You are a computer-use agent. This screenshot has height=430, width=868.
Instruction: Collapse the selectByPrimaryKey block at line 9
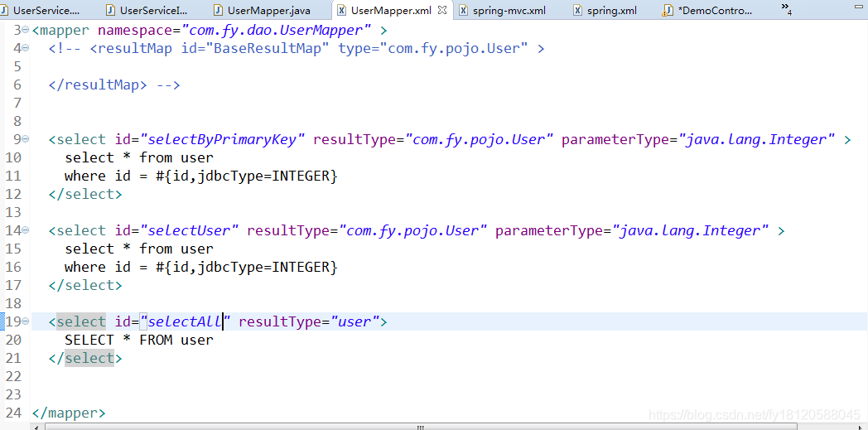(x=26, y=139)
